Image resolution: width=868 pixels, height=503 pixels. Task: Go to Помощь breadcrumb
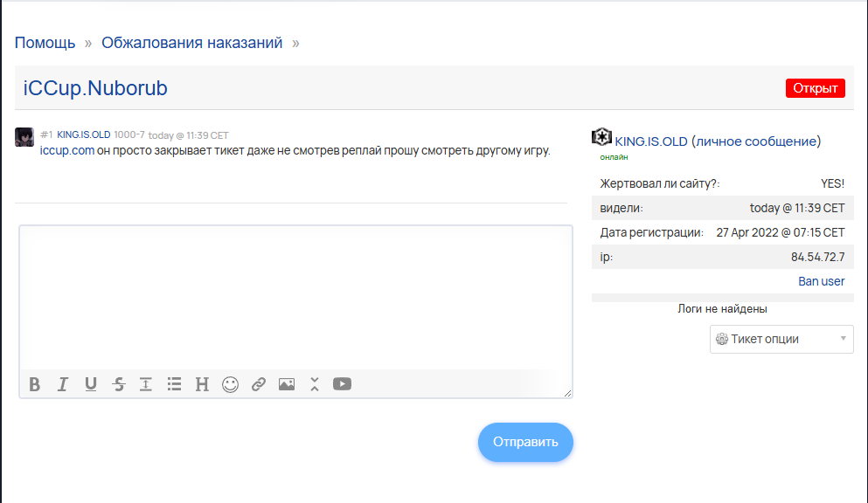(45, 43)
